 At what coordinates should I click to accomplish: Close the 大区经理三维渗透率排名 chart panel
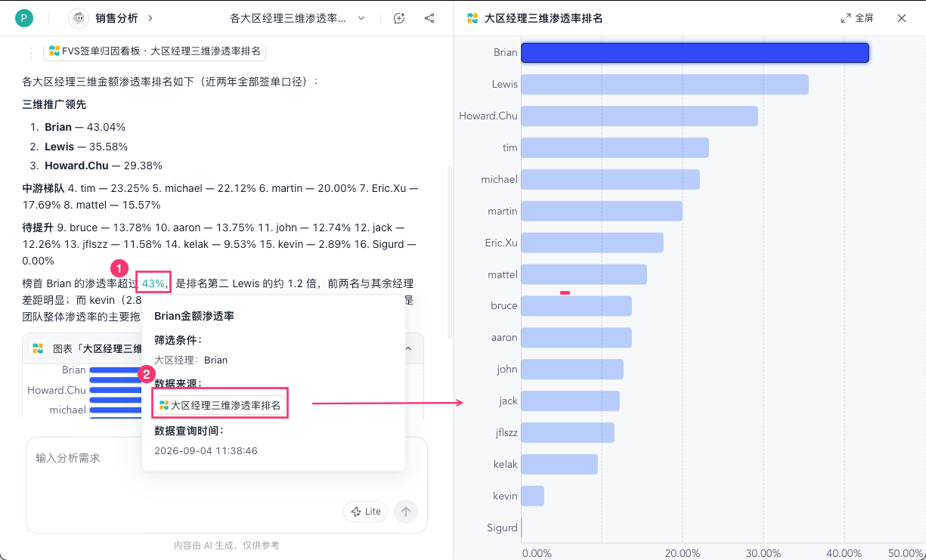click(x=902, y=18)
